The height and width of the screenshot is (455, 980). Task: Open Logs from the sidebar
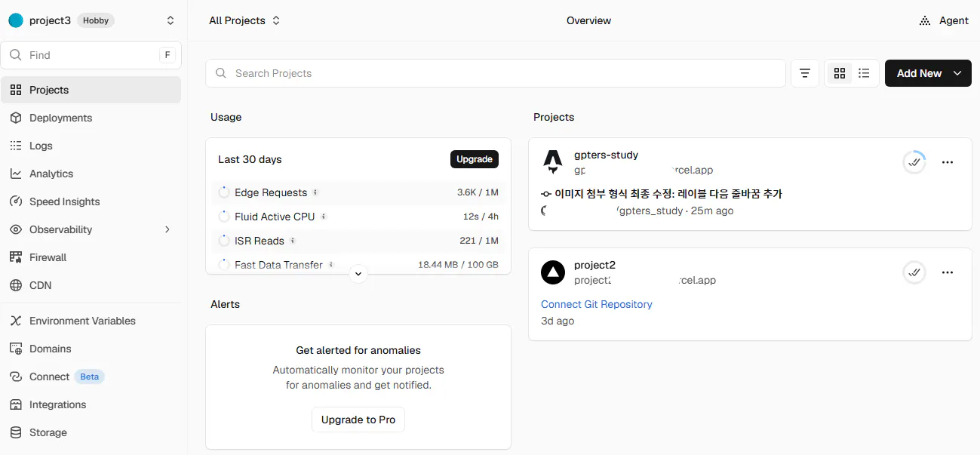(91, 146)
